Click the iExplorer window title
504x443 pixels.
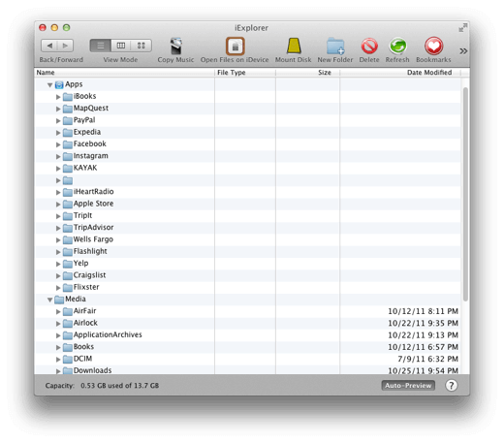pyautogui.click(x=251, y=28)
